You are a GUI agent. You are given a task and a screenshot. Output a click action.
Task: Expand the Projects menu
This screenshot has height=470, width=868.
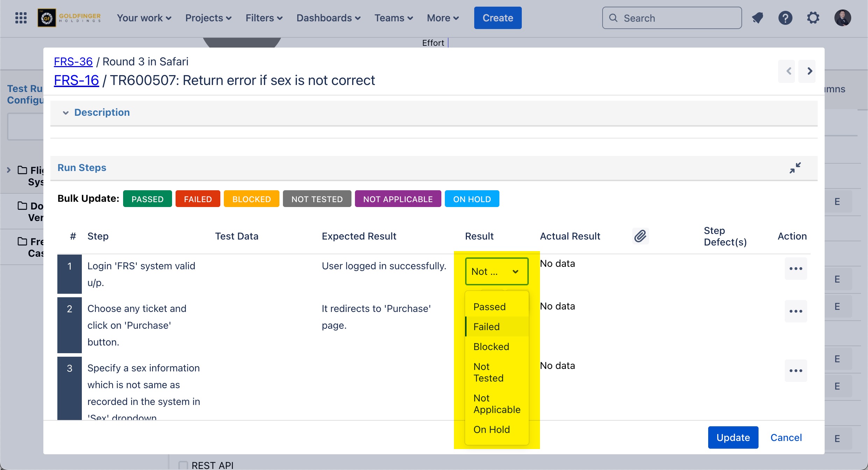(208, 18)
